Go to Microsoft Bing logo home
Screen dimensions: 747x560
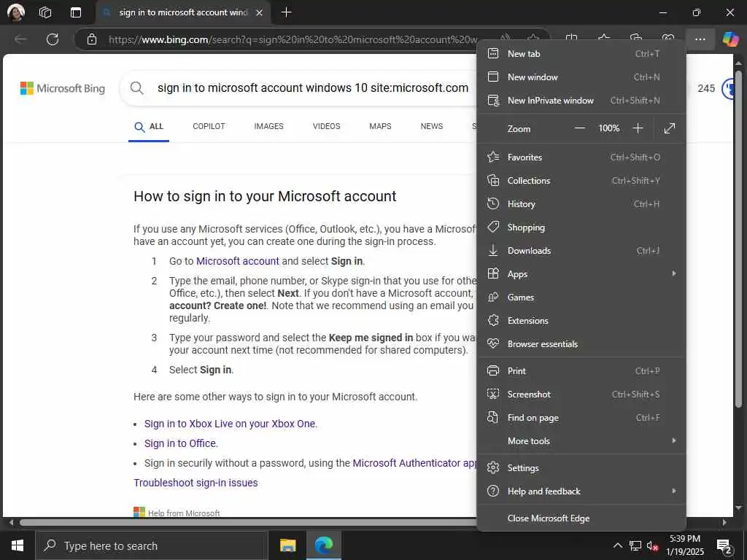63,88
